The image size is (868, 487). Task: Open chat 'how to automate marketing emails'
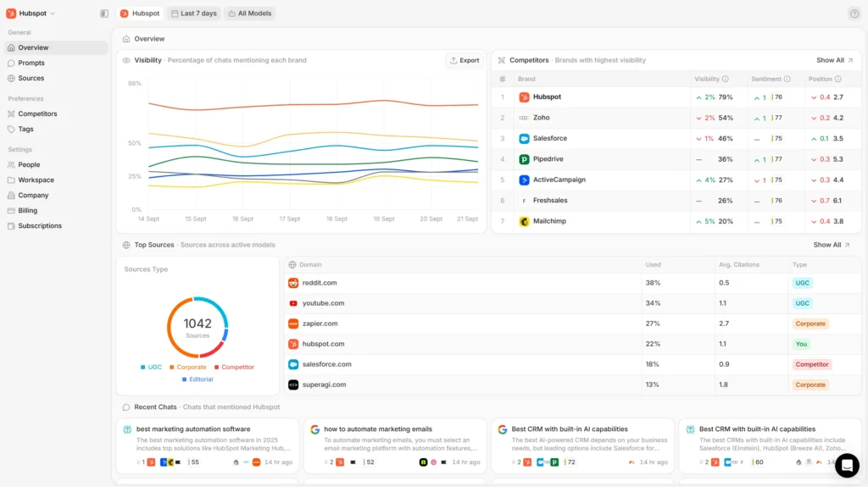(x=395, y=445)
